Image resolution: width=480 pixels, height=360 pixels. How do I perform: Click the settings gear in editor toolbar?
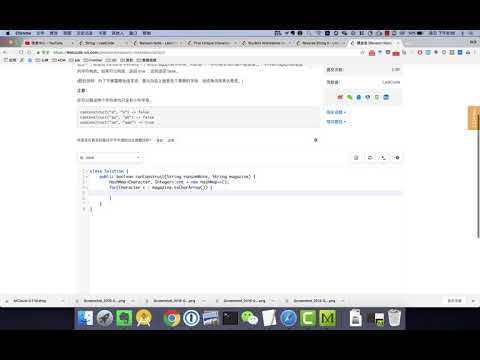(397, 158)
